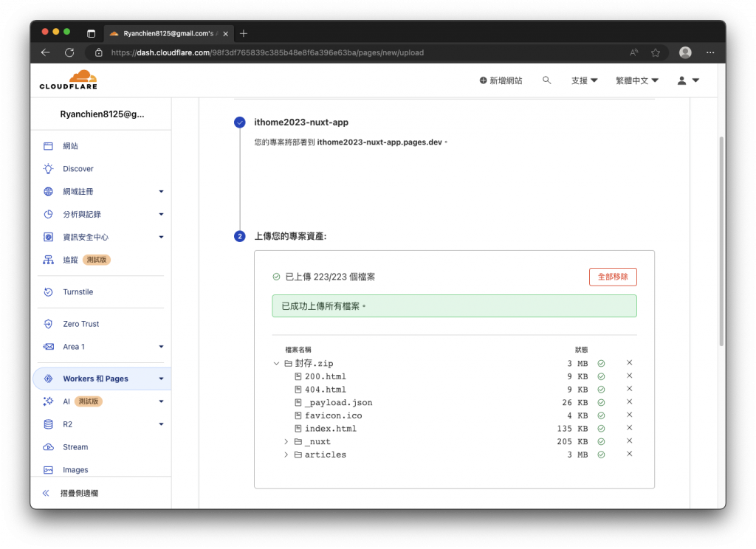Remove favicon.ico with its X icon

pos(629,415)
